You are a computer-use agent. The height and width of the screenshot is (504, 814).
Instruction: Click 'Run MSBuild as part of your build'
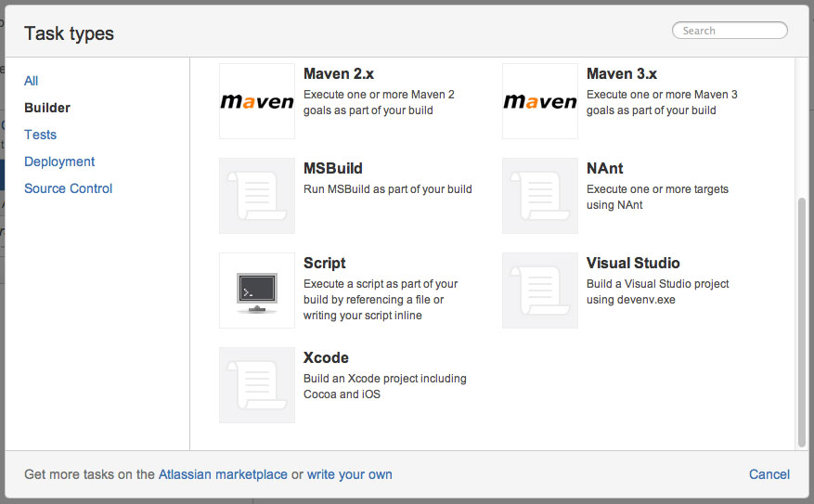click(x=388, y=189)
